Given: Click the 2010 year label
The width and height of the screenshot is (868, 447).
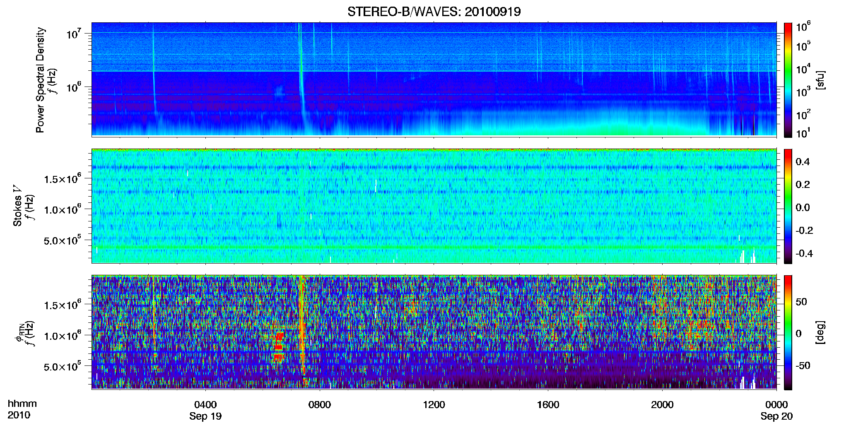Looking at the screenshot, I should point(19,415).
